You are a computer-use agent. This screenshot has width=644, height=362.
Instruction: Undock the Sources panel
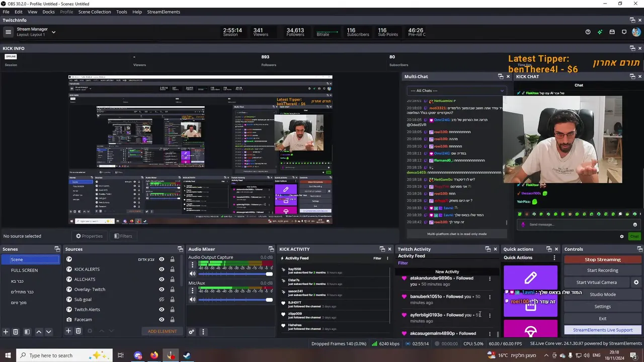[180, 249]
